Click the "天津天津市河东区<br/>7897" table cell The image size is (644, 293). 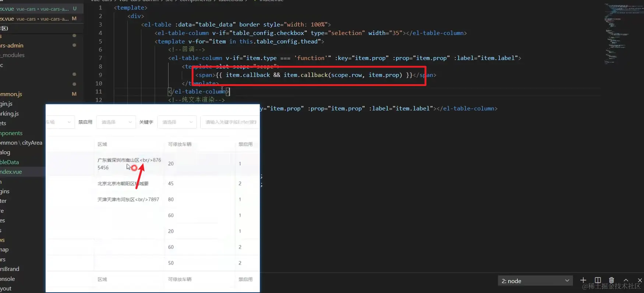point(128,200)
